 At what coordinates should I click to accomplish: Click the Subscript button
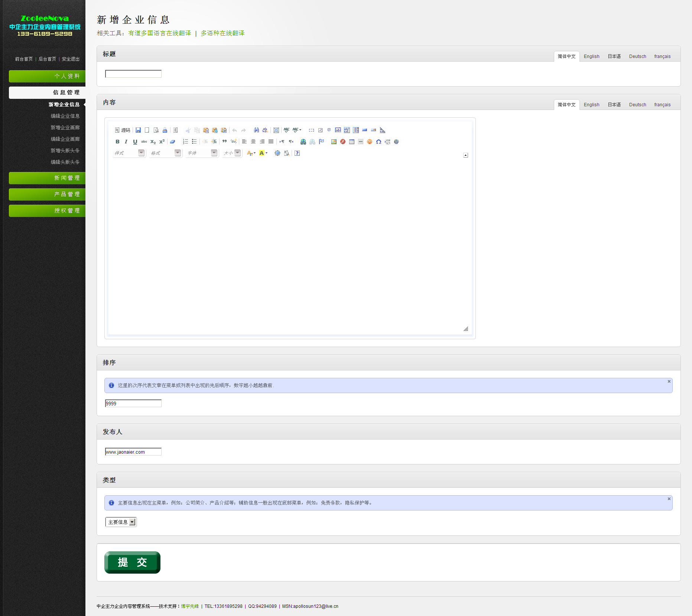[153, 142]
